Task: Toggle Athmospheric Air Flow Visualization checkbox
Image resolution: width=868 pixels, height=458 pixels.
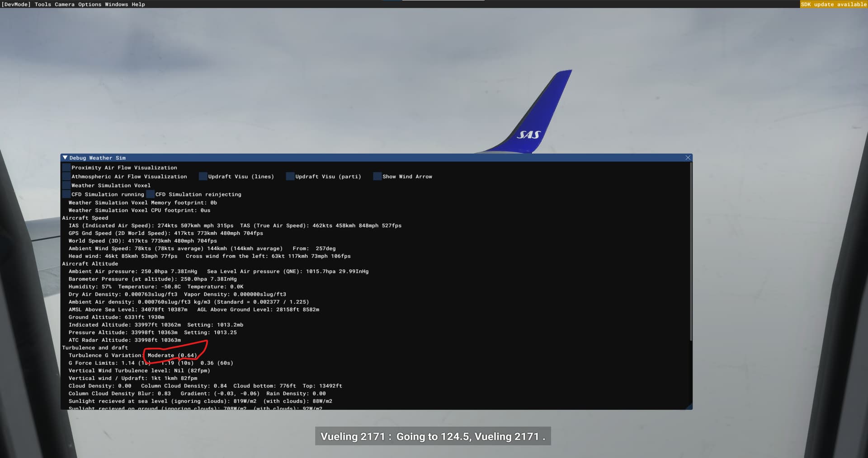Action: point(66,177)
